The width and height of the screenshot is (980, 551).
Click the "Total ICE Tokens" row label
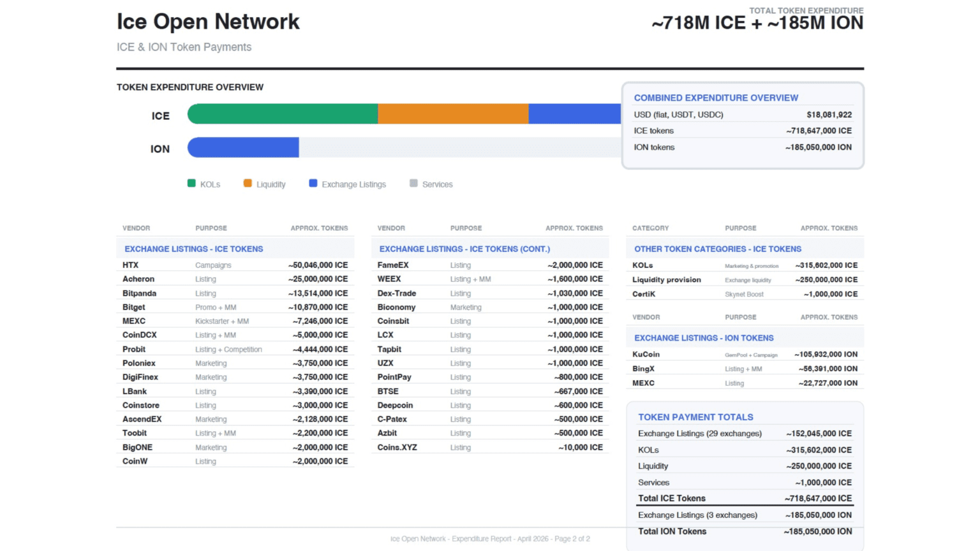pyautogui.click(x=672, y=499)
